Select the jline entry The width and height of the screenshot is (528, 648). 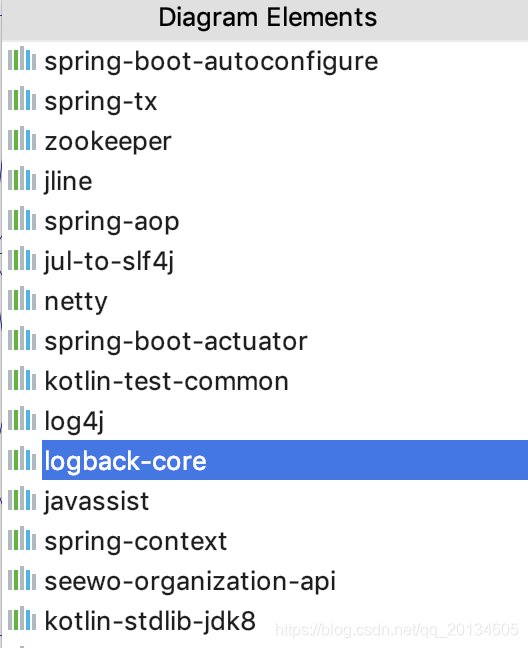265,181
